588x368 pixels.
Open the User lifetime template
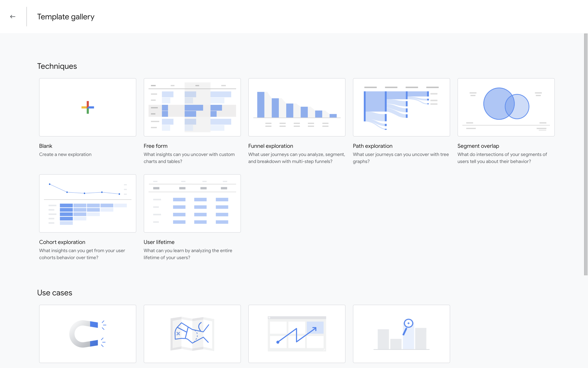192,203
